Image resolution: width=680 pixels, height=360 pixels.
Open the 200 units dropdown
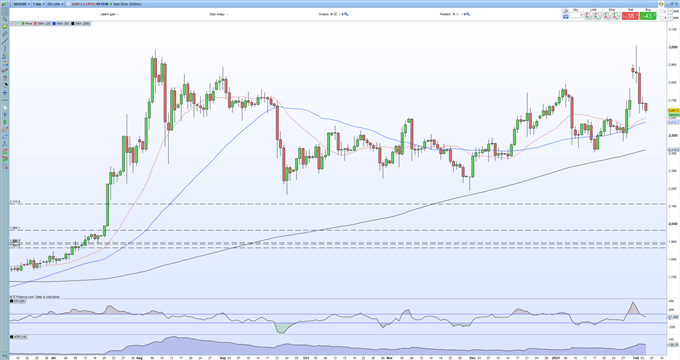tap(55, 4)
